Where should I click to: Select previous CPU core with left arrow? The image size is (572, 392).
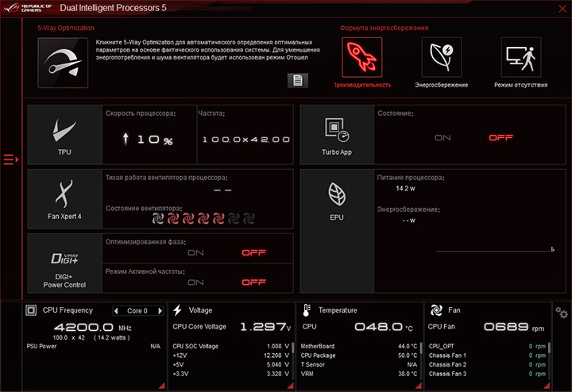pyautogui.click(x=116, y=311)
